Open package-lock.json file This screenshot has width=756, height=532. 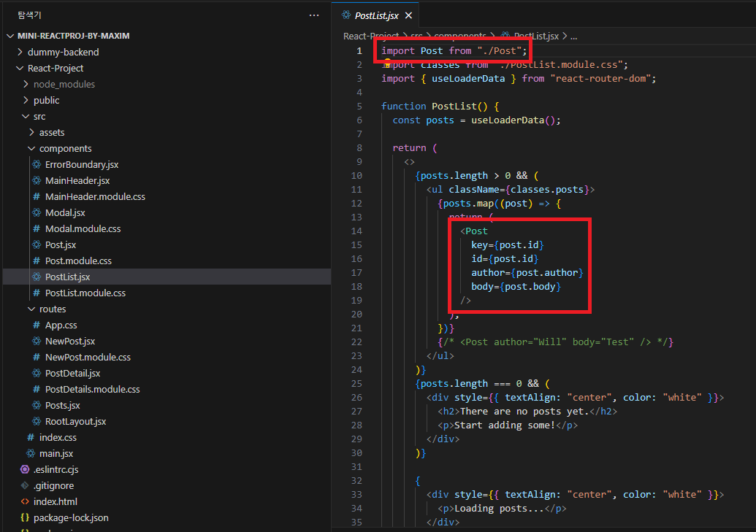71,517
